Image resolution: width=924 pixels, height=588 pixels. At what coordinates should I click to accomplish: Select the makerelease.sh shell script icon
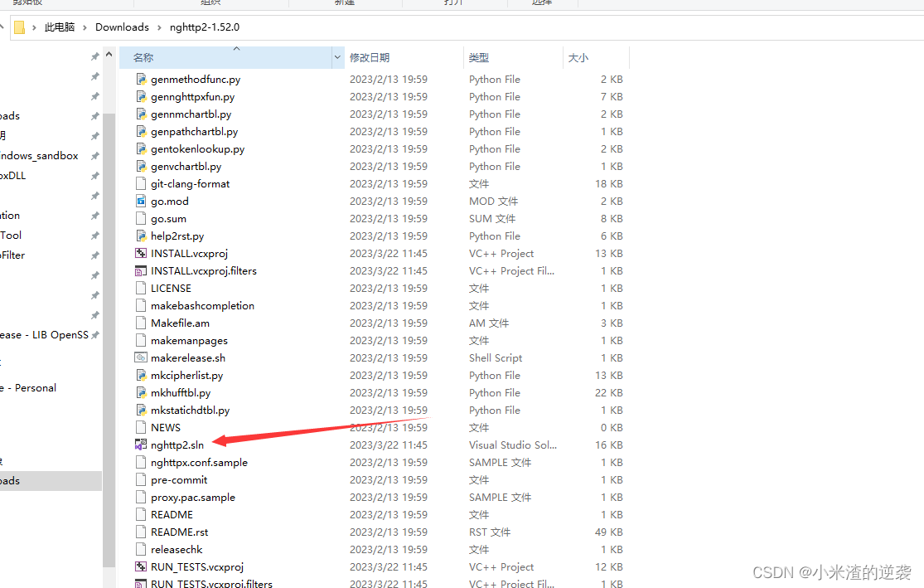click(x=141, y=358)
